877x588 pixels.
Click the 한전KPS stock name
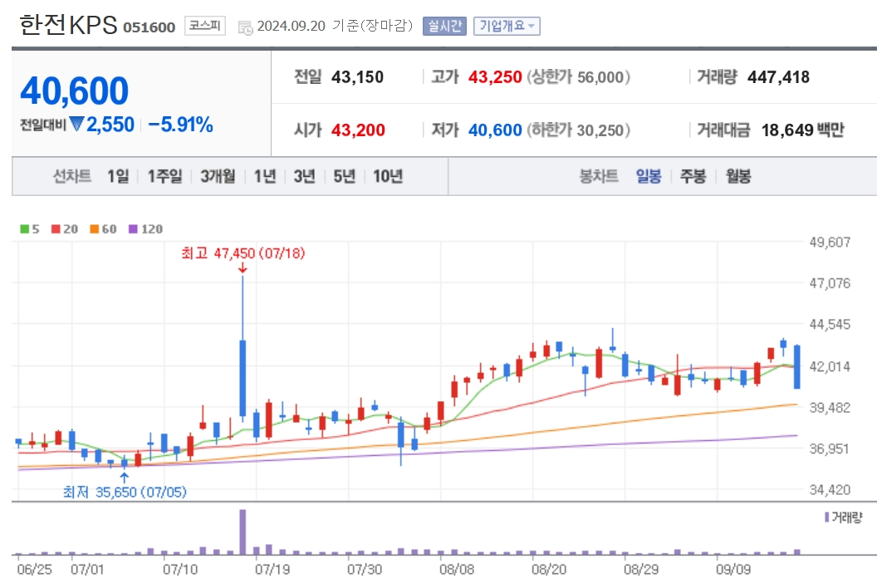[x=68, y=25]
